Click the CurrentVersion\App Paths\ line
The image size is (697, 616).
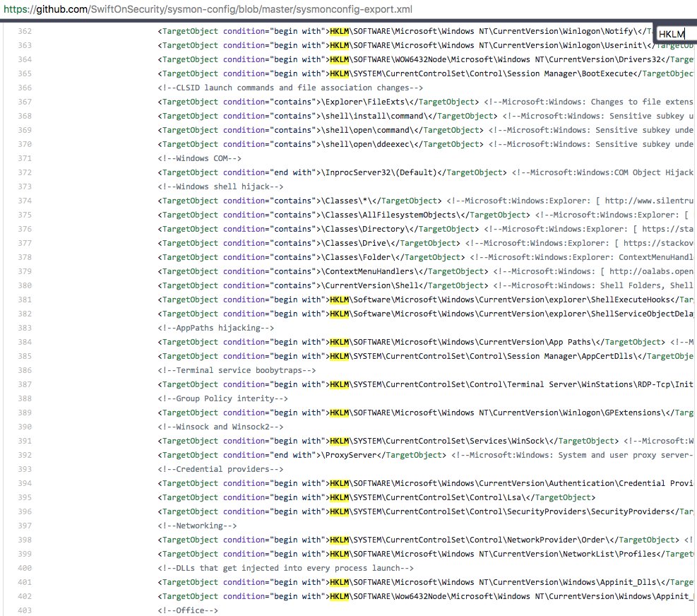click(x=426, y=342)
